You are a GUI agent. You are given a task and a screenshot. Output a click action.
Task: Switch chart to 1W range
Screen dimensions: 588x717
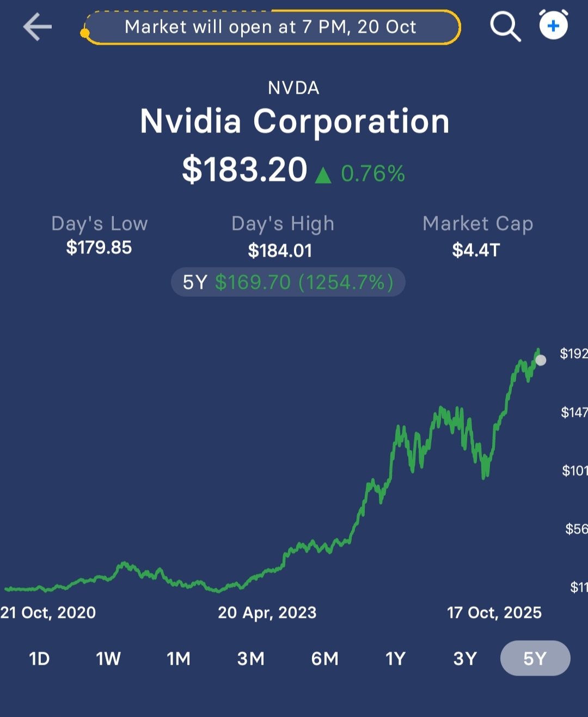(x=108, y=659)
